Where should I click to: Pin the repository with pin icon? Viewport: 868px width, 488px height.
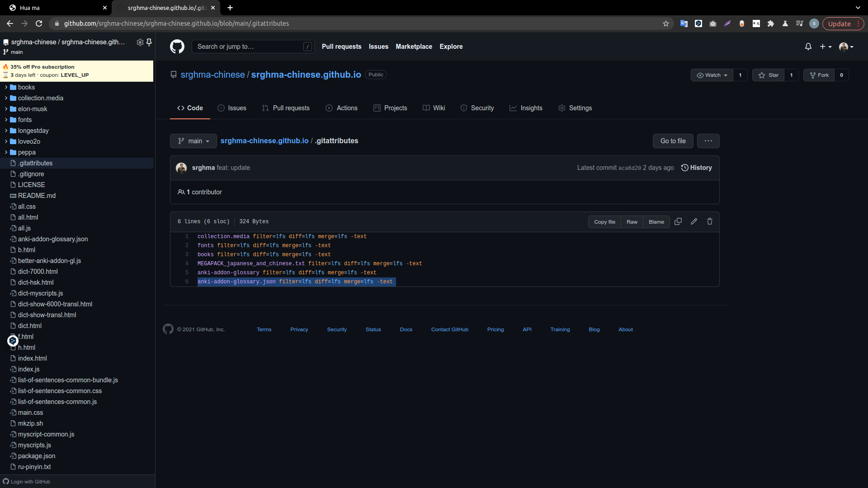[149, 42]
